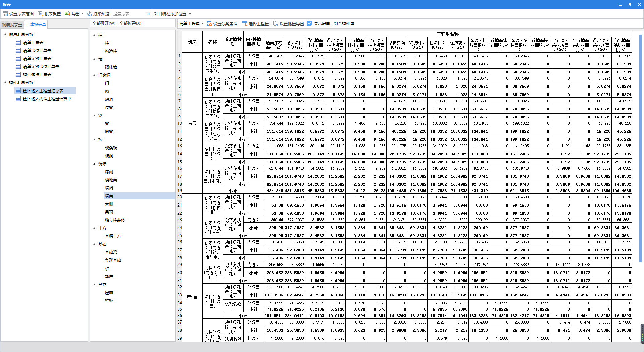The height and width of the screenshot is (352, 644).
Task: Collapse the 构件汇总分析 tree node
Action: pyautogui.click(x=5, y=82)
